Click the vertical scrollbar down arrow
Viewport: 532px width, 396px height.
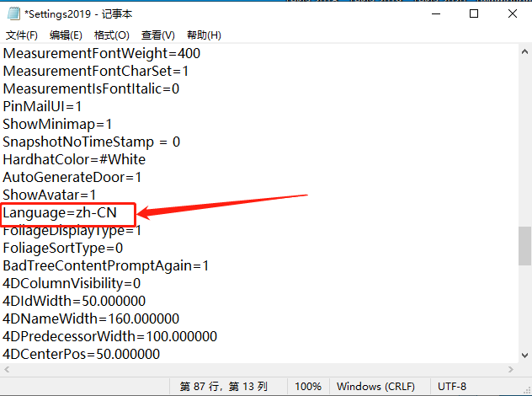point(524,356)
